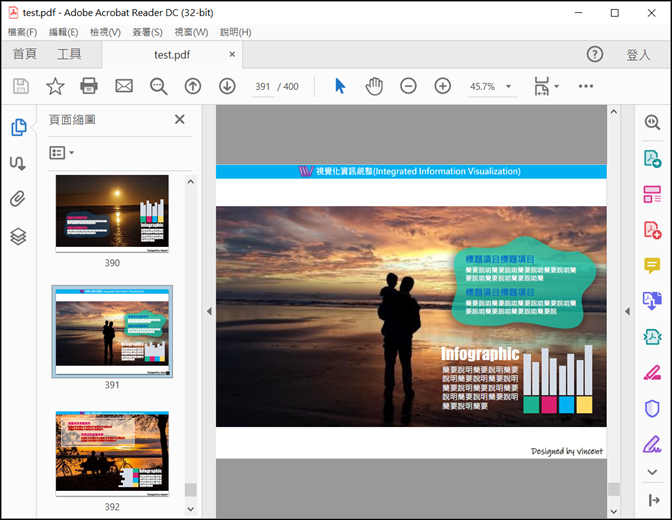Open the 檔案(F) menu
Screen dimensions: 672x520
pos(22,32)
